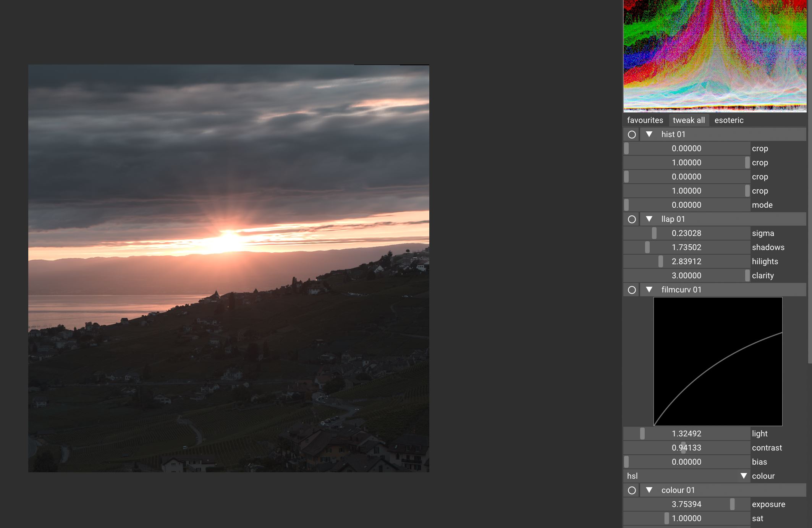Toggle the llap 01 module circle
The width and height of the screenshot is (812, 528).
pyautogui.click(x=632, y=219)
